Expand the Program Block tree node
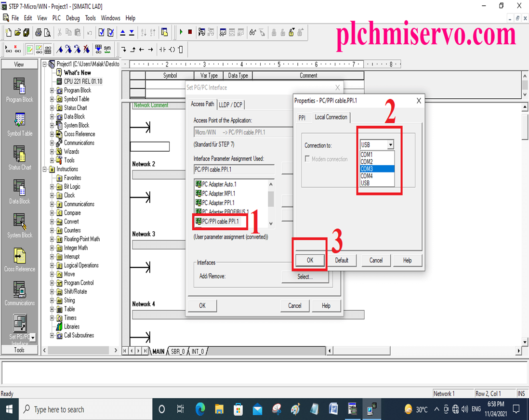This screenshot has width=529, height=420. (52, 91)
